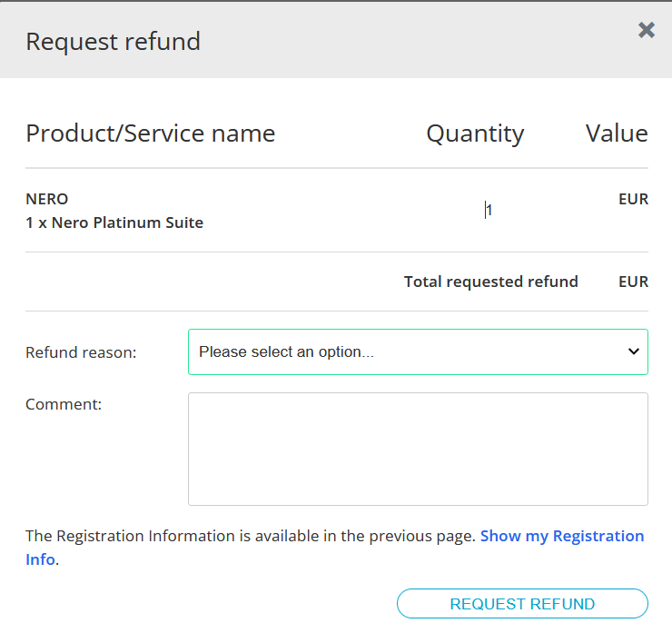This screenshot has height=633, width=672.
Task: Click inside the Comment text box
Action: [x=418, y=449]
